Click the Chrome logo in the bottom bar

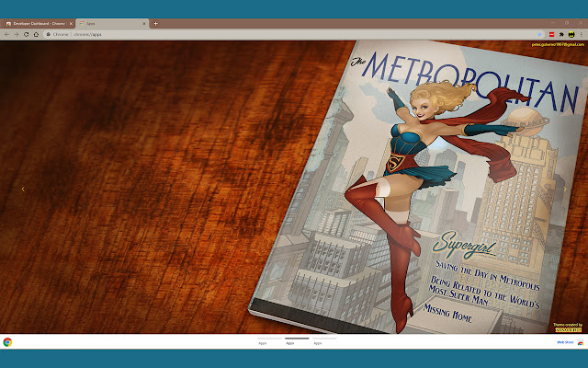point(7,342)
